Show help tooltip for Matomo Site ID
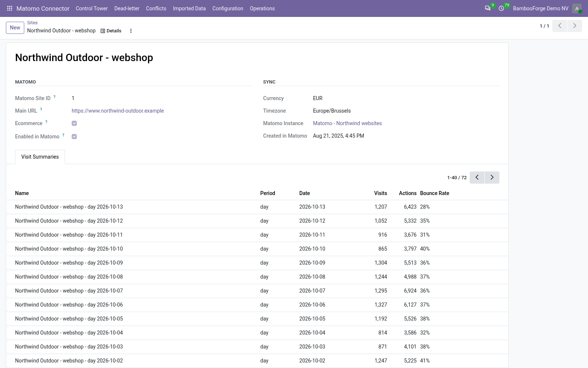 (x=54, y=97)
